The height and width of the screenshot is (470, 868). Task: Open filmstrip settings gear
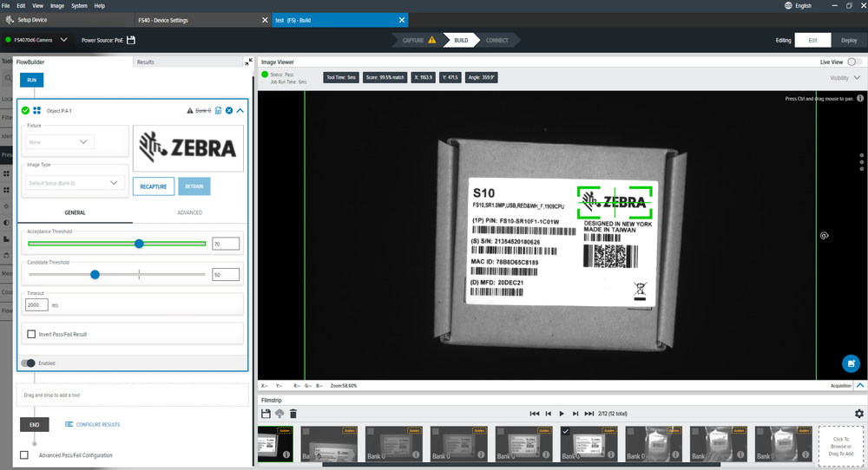point(859,415)
